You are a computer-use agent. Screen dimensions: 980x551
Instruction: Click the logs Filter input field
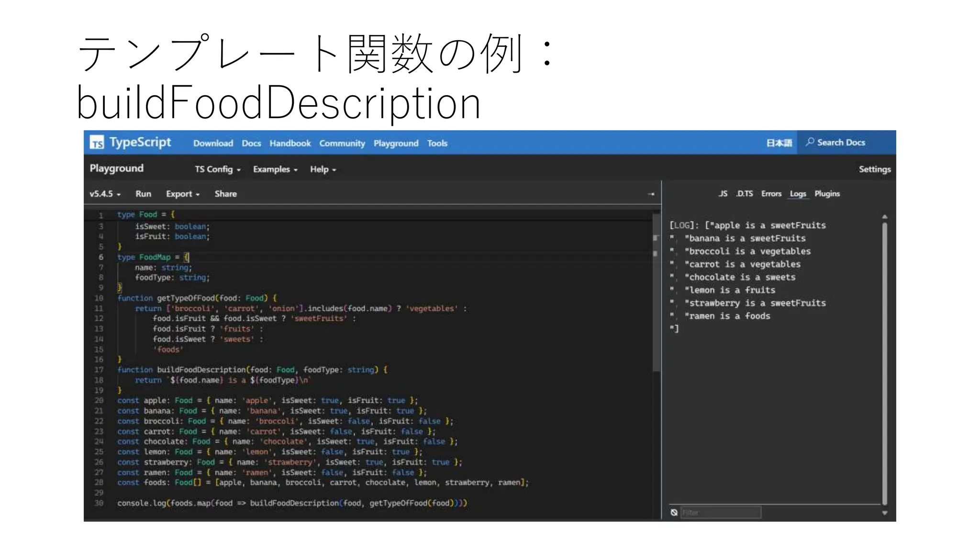tap(721, 512)
